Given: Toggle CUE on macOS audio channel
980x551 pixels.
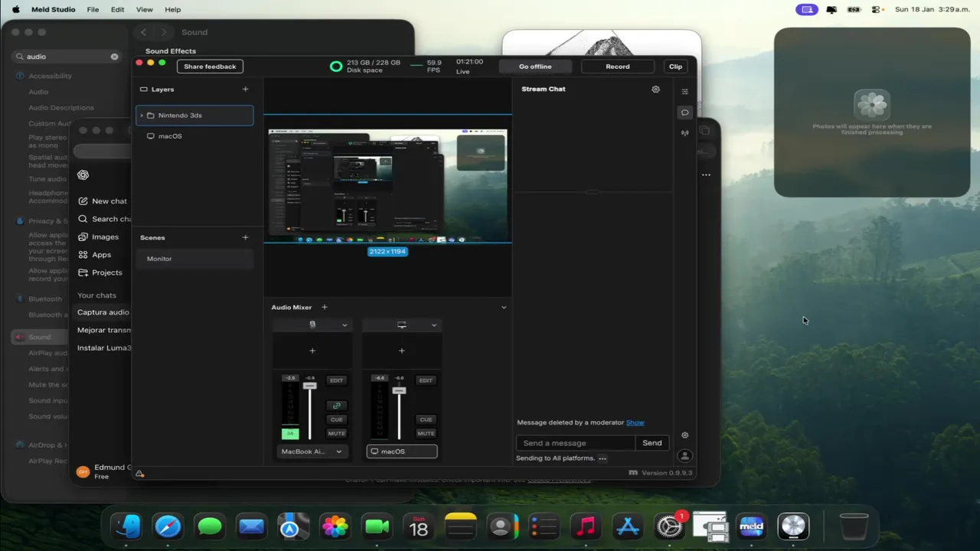Looking at the screenshot, I should [426, 419].
